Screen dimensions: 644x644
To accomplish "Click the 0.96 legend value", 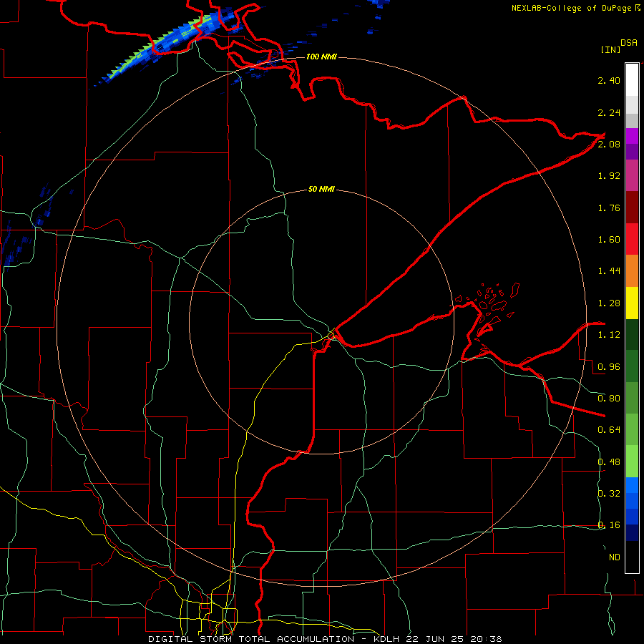I will tap(609, 367).
